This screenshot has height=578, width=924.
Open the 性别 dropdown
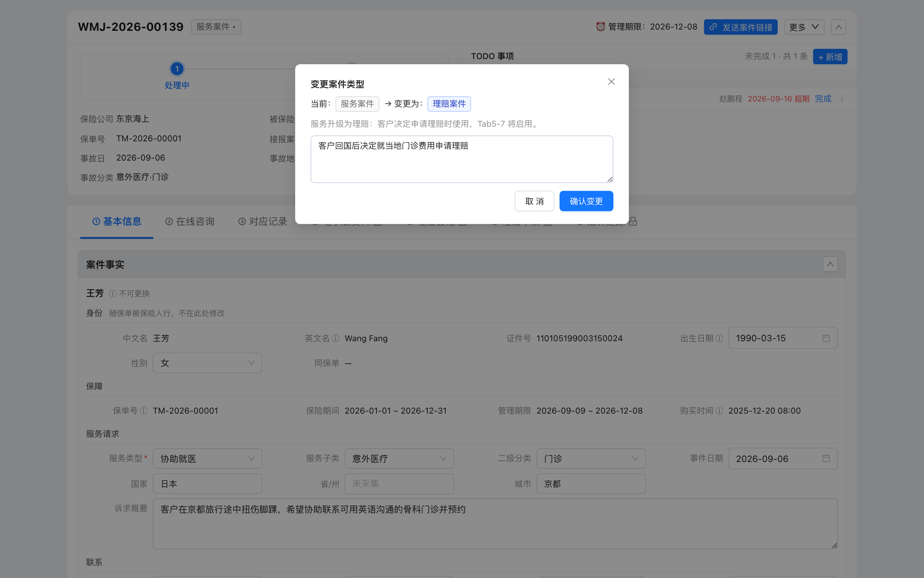tap(207, 363)
